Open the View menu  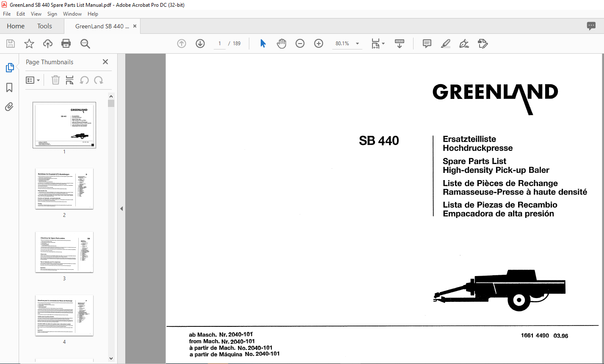click(x=36, y=14)
